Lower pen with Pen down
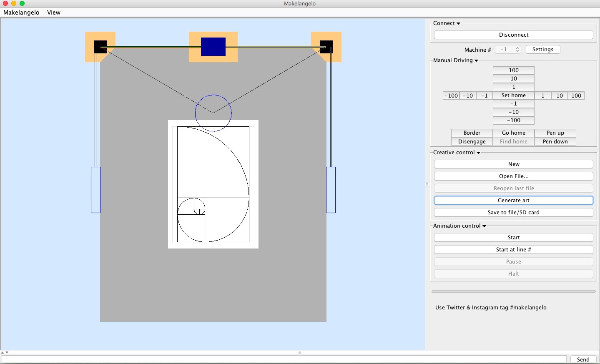 pyautogui.click(x=555, y=142)
